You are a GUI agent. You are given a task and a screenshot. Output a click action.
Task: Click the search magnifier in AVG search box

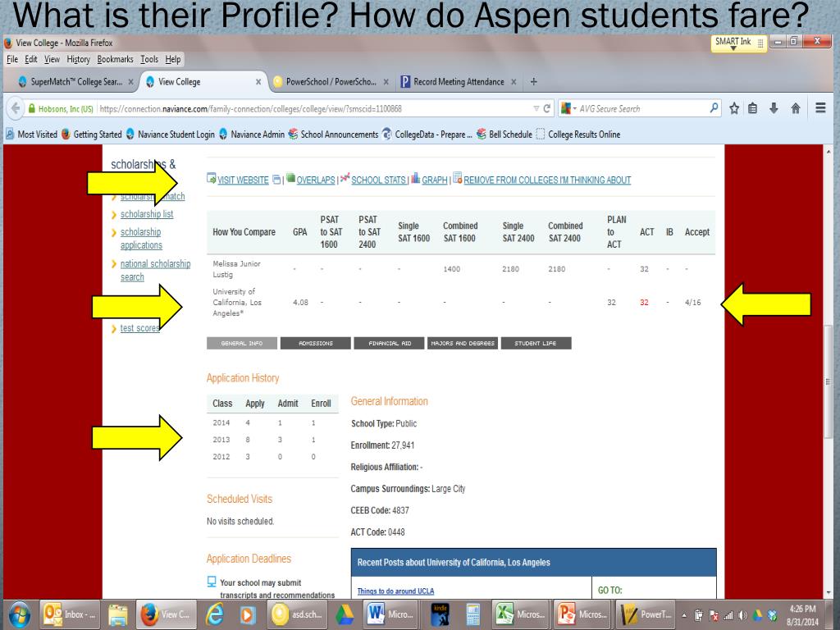point(714,108)
